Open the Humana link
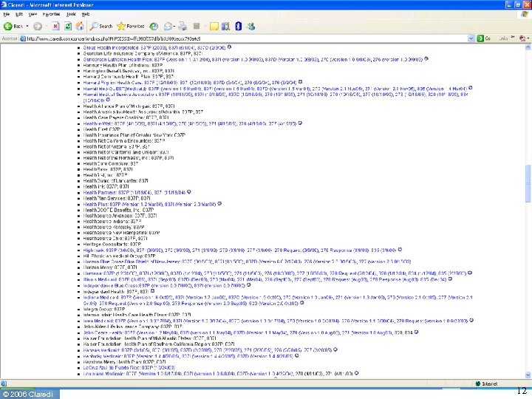This screenshot has height=399, width=532. pyautogui.click(x=275, y=273)
